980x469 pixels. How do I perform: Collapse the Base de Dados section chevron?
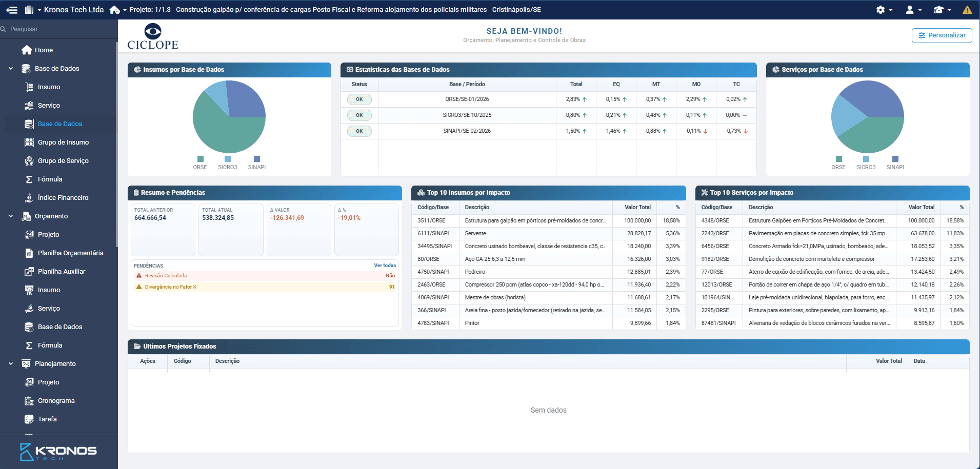click(x=11, y=68)
